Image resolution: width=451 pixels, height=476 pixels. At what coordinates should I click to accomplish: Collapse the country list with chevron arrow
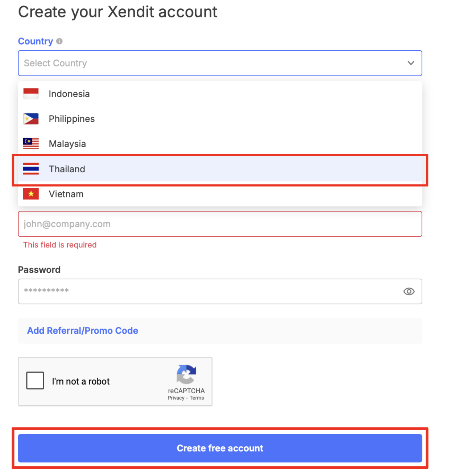pyautogui.click(x=411, y=63)
